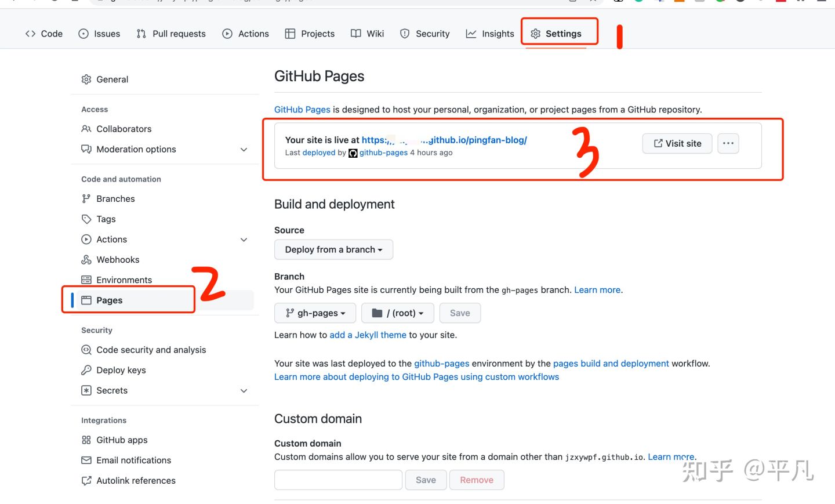
Task: Select the Settings tab
Action: (x=556, y=34)
